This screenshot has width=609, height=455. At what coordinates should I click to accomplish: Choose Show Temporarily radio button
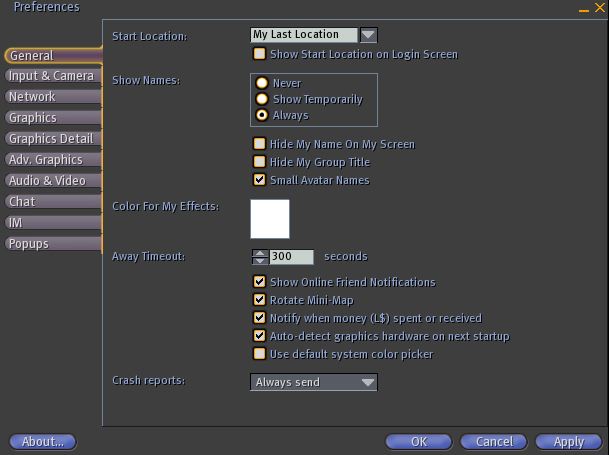(x=262, y=99)
